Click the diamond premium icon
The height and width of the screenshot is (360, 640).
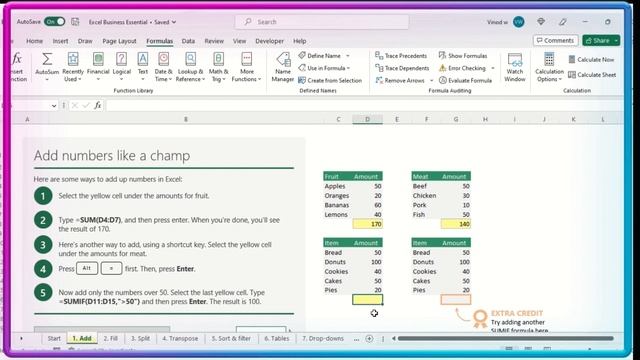(x=541, y=22)
